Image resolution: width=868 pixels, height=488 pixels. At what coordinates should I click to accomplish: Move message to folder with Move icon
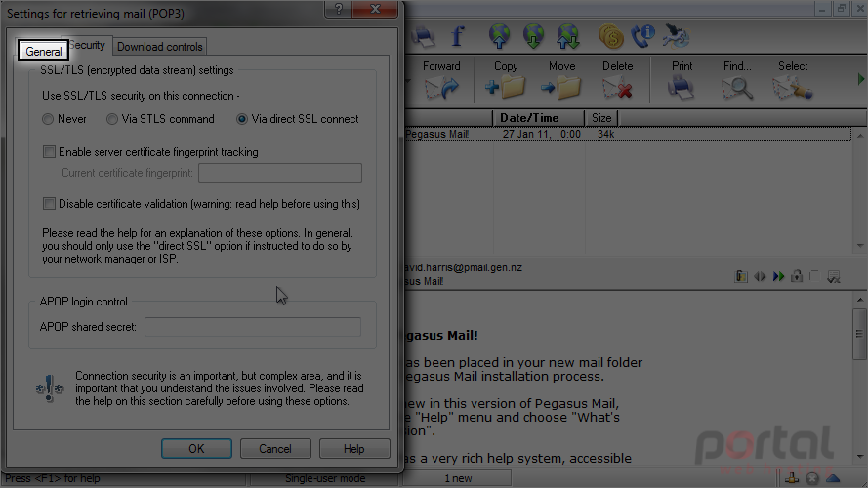pyautogui.click(x=561, y=88)
